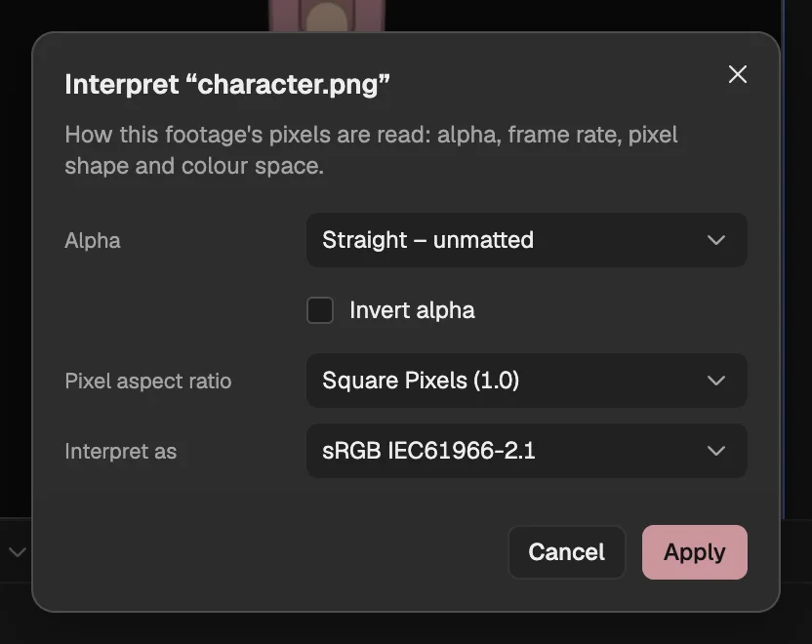Enable the Invert alpha checkbox

click(320, 310)
